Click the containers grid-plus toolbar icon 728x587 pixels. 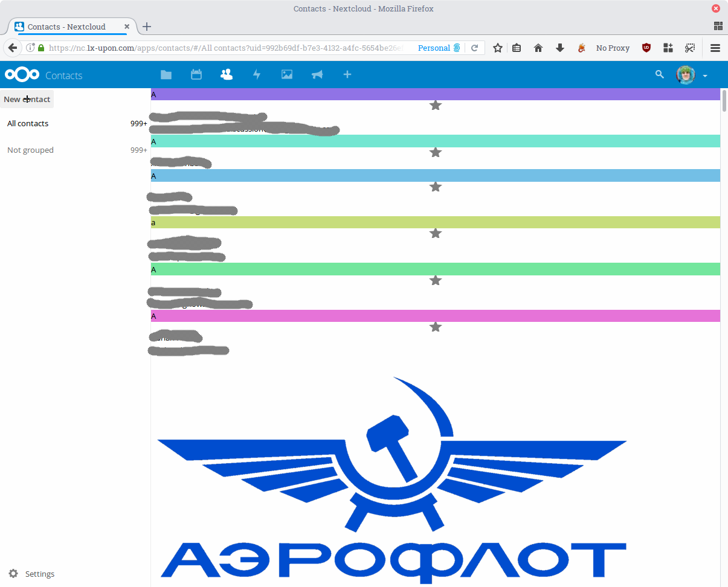pos(668,48)
